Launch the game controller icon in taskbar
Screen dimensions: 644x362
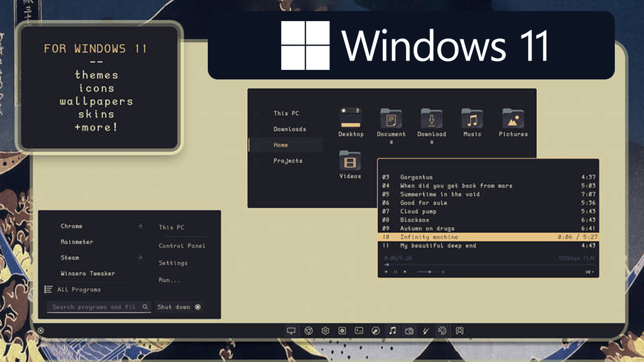click(459, 331)
